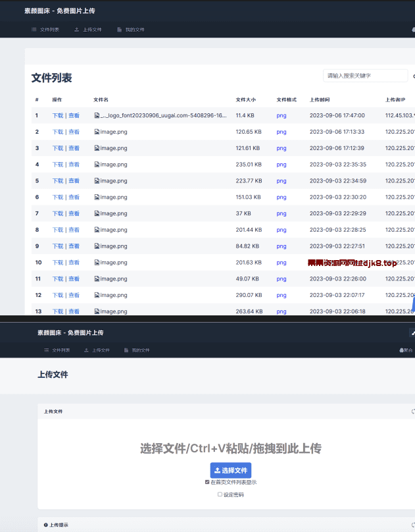Toggle 在首页文件列表显示 checkbox
The height and width of the screenshot is (532, 415).
(x=207, y=482)
